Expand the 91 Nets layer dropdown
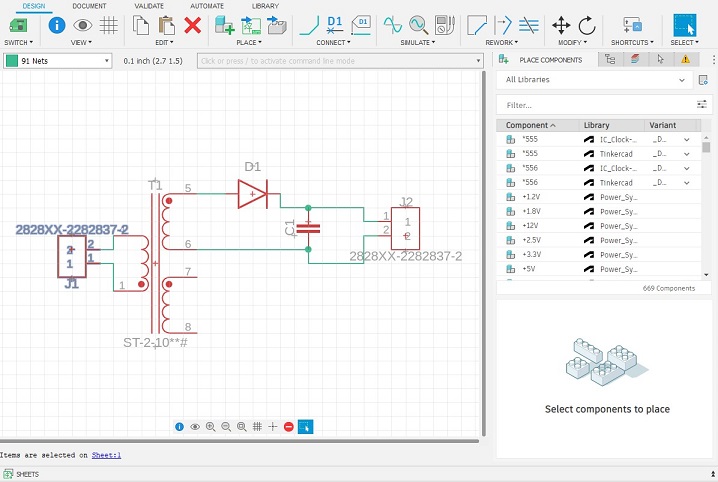Image resolution: width=718 pixels, height=482 pixels. (106, 61)
